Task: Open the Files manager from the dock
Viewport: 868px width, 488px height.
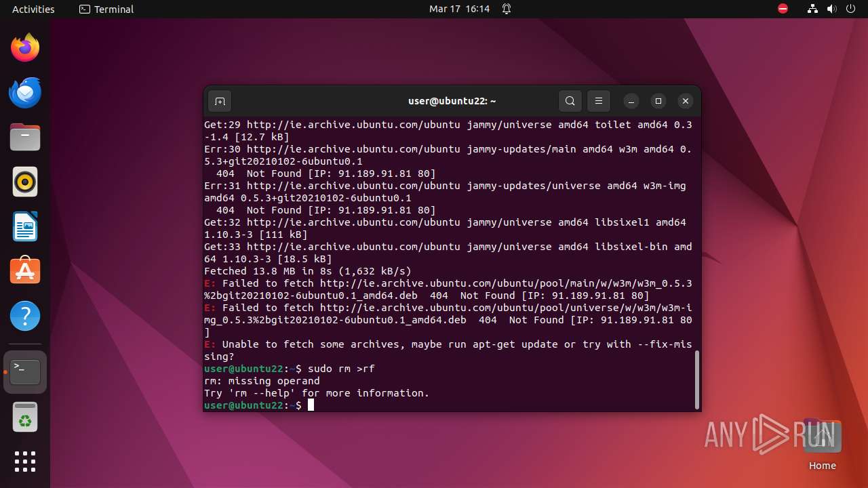Action: pyautogui.click(x=25, y=138)
